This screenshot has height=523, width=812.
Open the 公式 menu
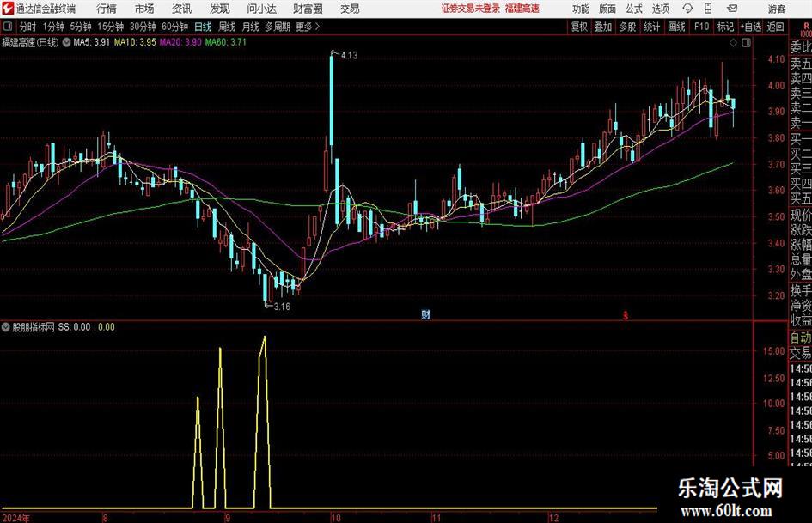[634, 9]
